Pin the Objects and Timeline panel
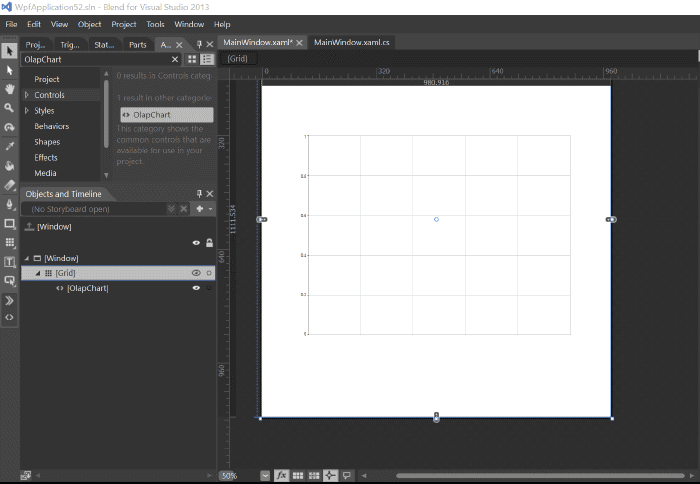This screenshot has width=700, height=484. [x=199, y=193]
